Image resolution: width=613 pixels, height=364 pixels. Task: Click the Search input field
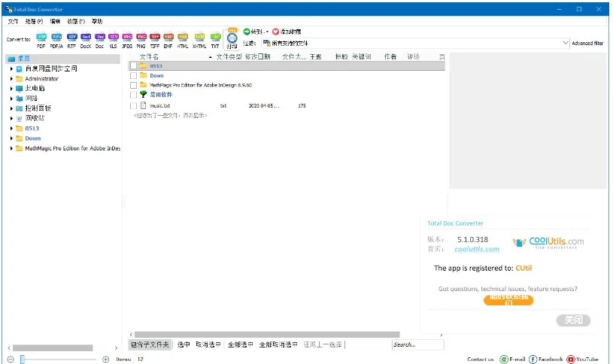click(x=418, y=344)
